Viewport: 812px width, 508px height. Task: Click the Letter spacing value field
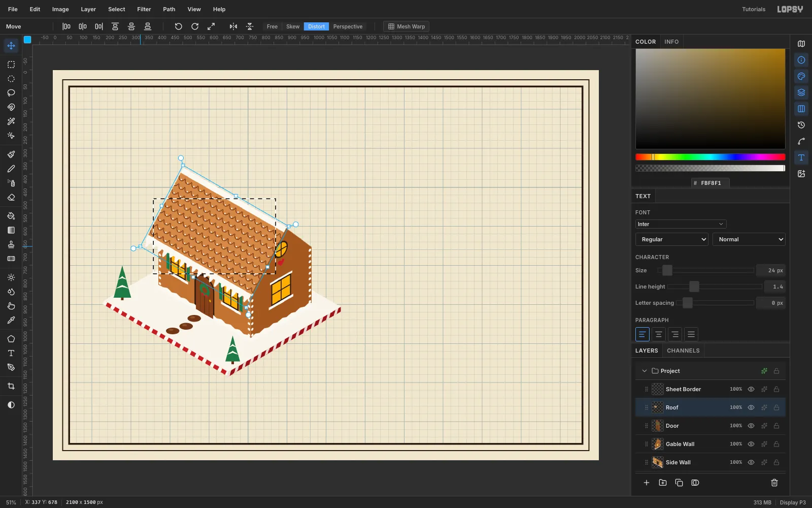click(x=771, y=303)
